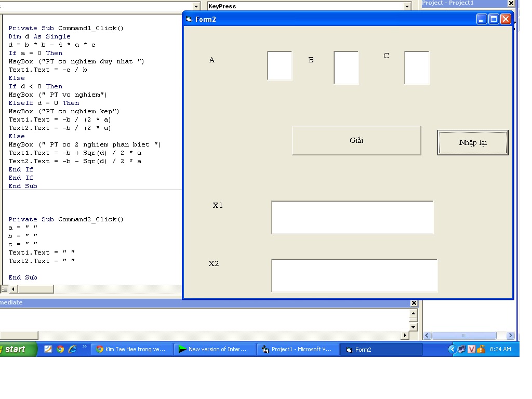Viewport: 532px width, 399px height.
Task: Switch to 'Kim Tae Hee trong ve...' taskbar window
Action: pyautogui.click(x=130, y=349)
